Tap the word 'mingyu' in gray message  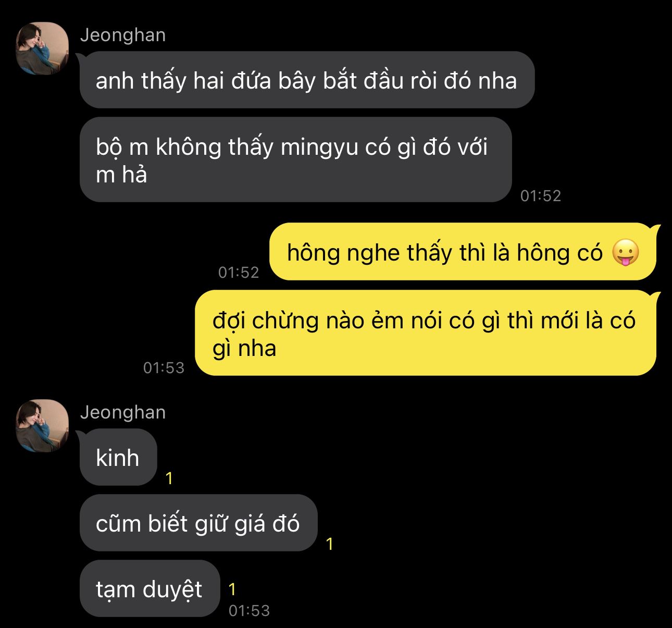tap(319, 147)
